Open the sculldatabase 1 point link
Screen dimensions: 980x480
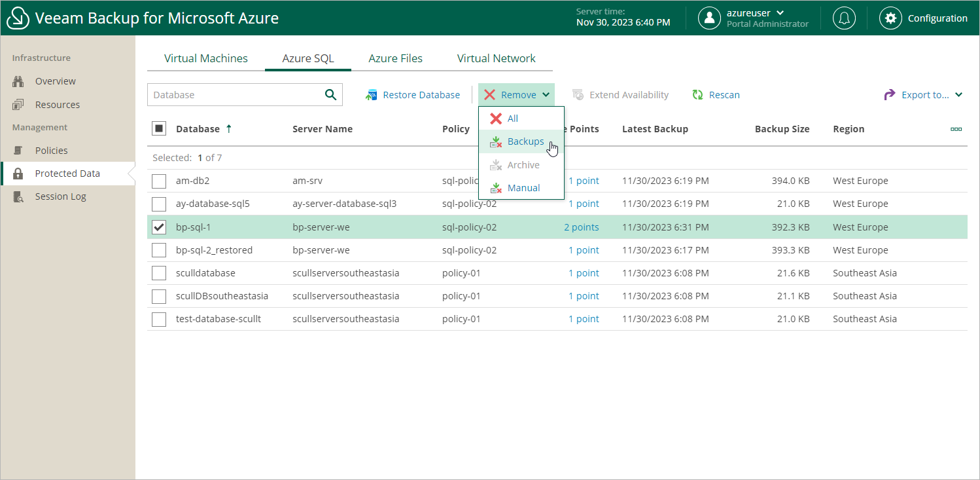point(584,273)
